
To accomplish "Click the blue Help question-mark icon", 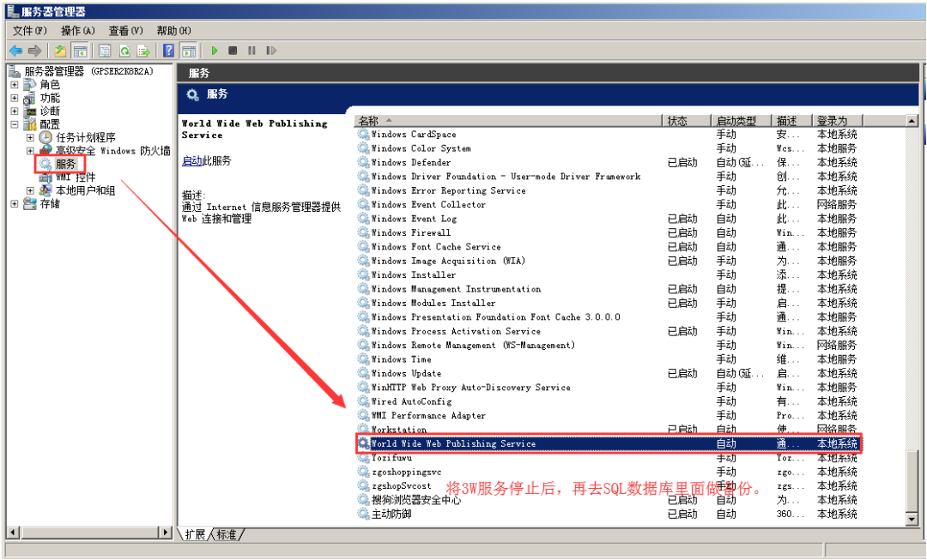I will pos(168,51).
